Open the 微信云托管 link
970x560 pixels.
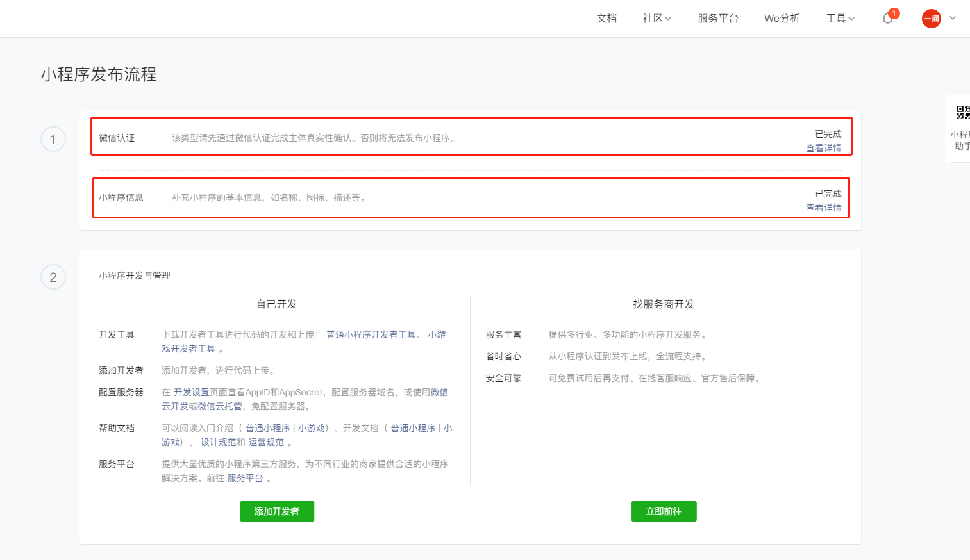pyautogui.click(x=220, y=406)
